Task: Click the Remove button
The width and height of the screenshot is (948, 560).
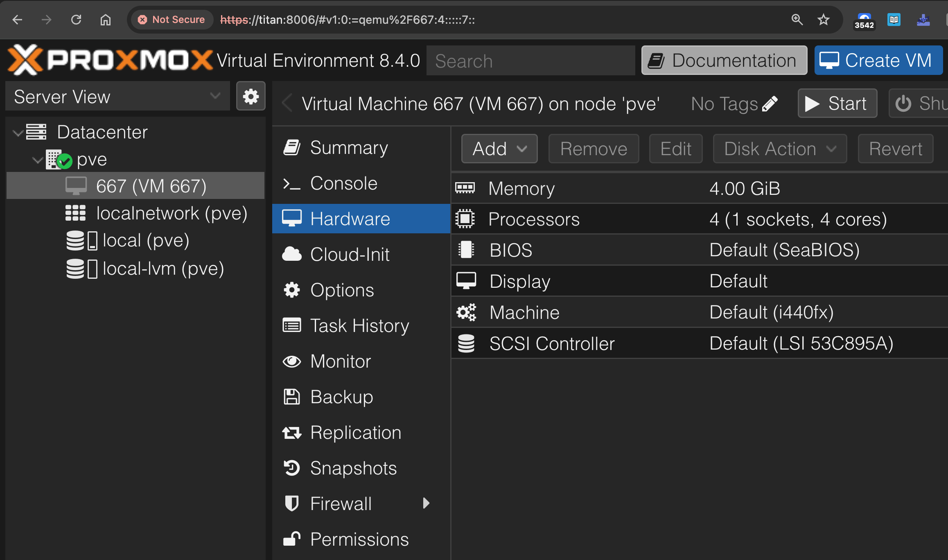Action: click(x=594, y=149)
